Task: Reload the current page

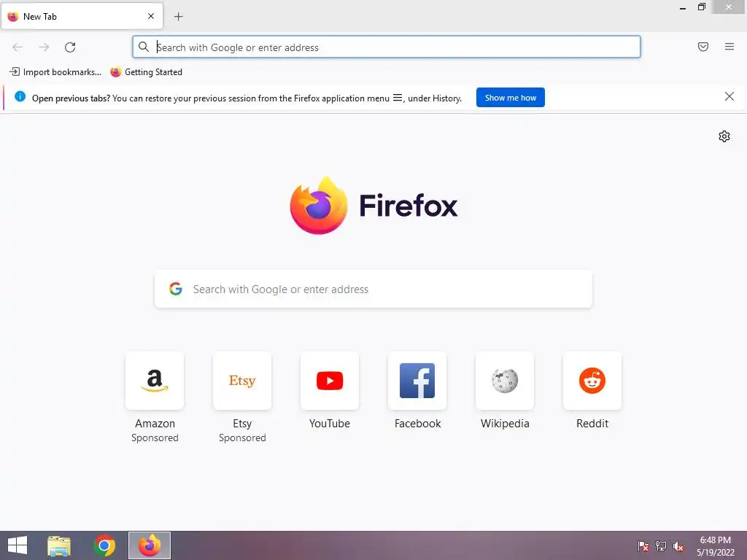Action: (x=70, y=47)
